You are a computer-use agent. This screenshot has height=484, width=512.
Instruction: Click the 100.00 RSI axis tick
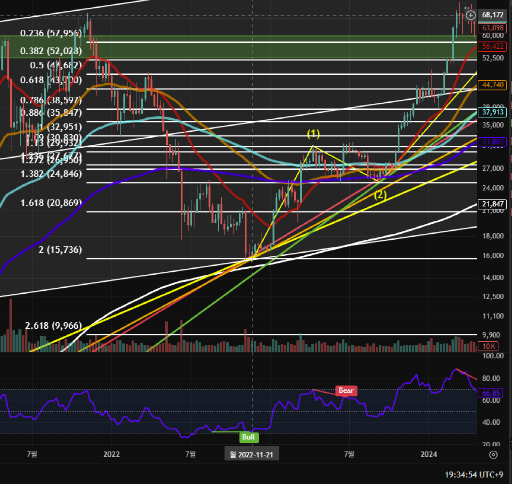click(493, 356)
